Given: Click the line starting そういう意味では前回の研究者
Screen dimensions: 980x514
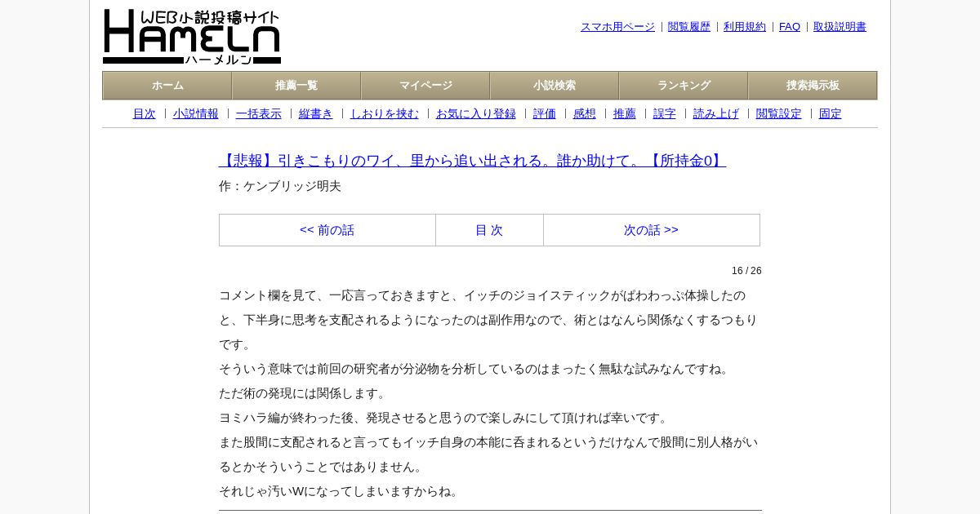Looking at the screenshot, I should click(475, 369).
